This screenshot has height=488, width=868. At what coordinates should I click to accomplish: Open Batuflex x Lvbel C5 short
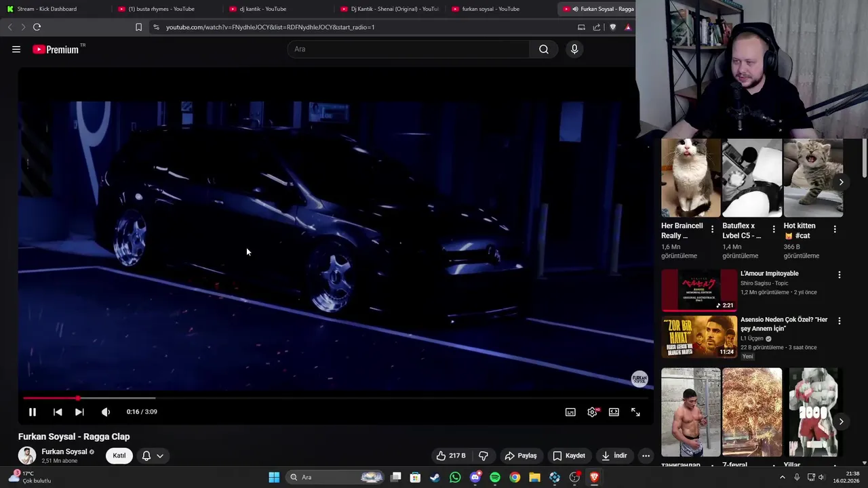tap(752, 178)
